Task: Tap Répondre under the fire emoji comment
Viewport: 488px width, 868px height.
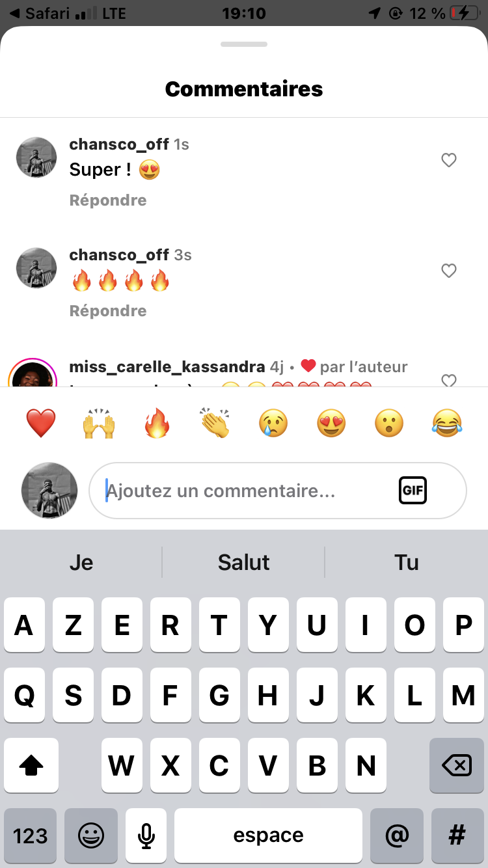Action: point(108,311)
